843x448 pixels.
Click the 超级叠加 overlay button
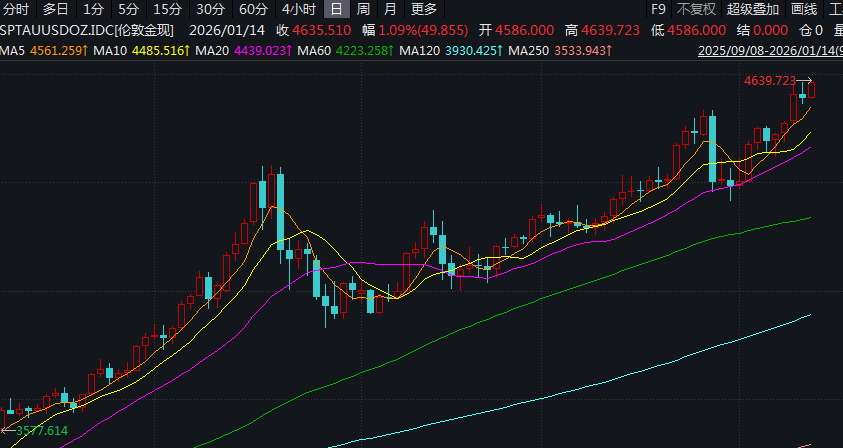click(753, 9)
